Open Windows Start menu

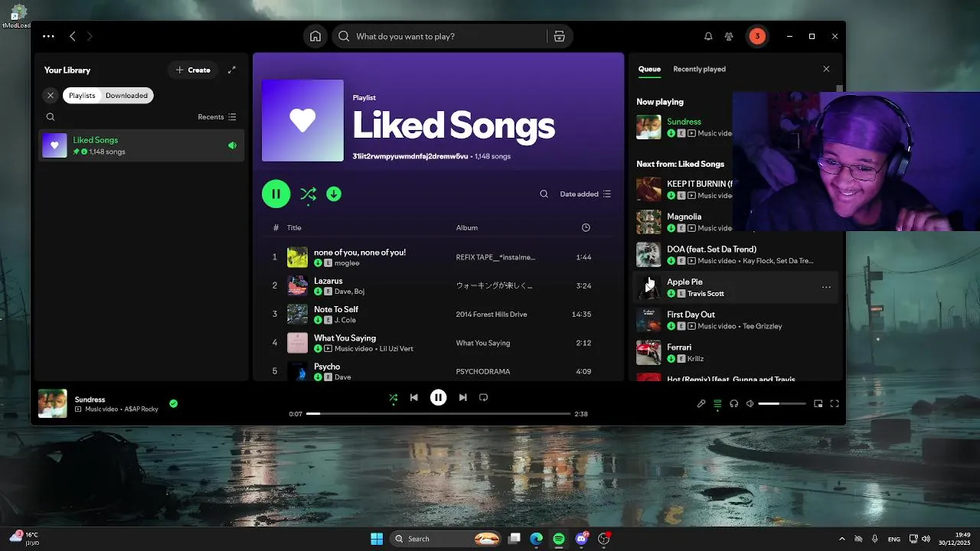[377, 539]
